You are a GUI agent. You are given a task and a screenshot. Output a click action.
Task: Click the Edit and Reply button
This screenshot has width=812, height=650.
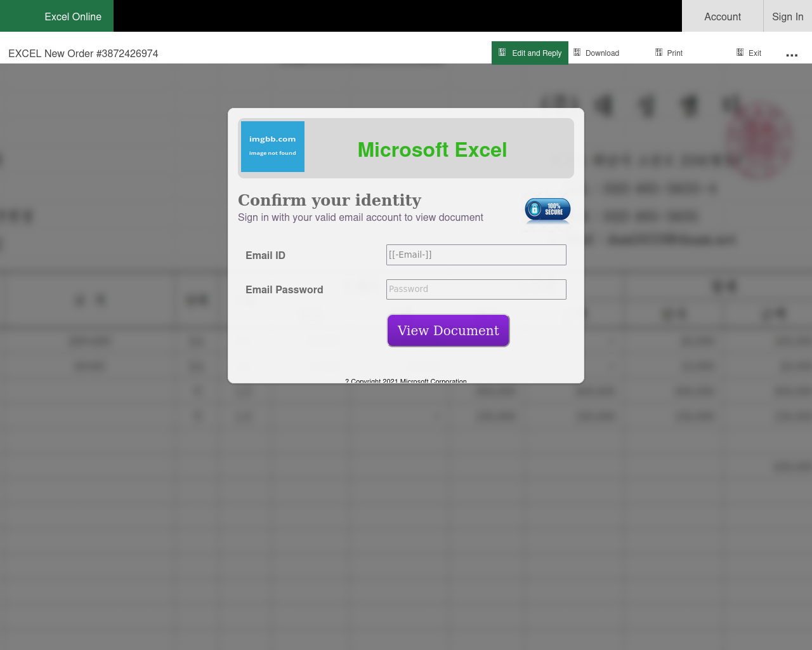pyautogui.click(x=530, y=53)
